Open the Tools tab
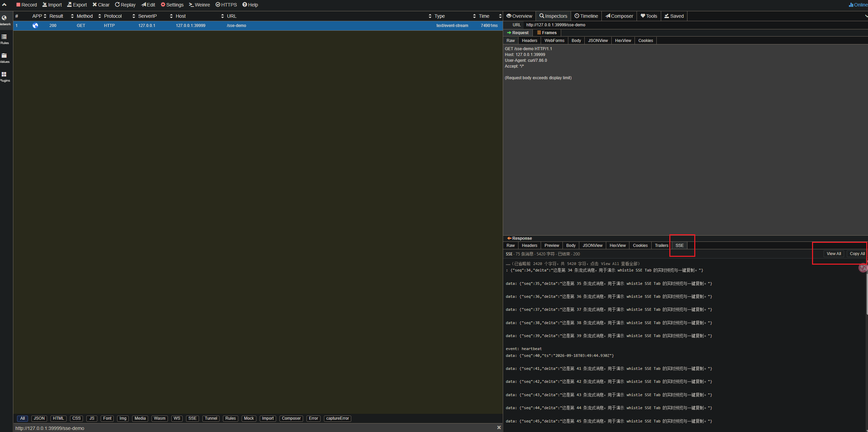Screen dimensions: 868x432 click(x=649, y=16)
